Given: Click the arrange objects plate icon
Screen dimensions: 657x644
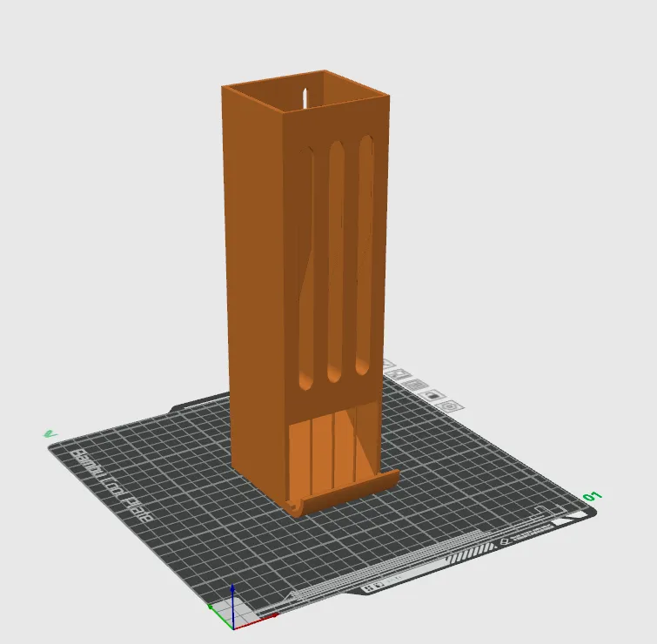Looking at the screenshot, I should (x=415, y=384).
